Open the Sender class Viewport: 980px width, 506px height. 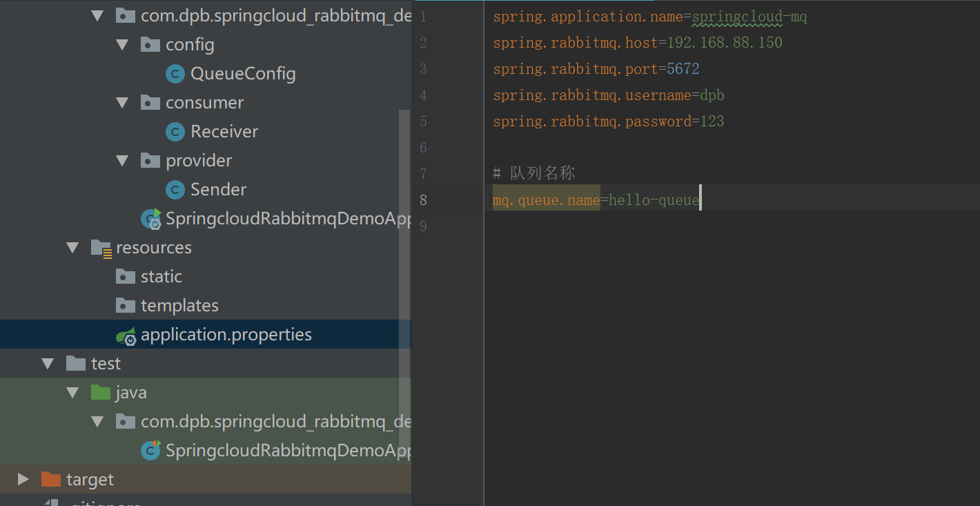tap(219, 190)
